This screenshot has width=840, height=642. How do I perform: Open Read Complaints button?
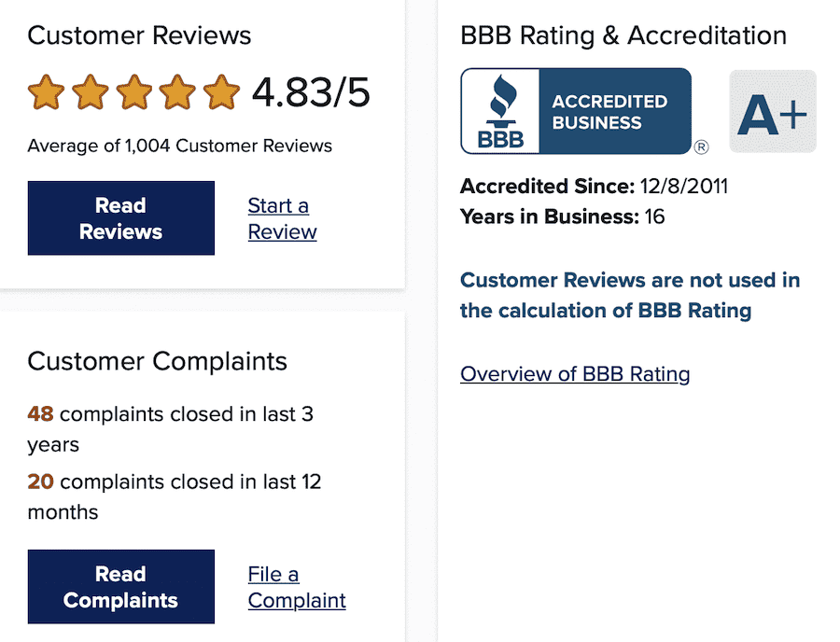(121, 586)
